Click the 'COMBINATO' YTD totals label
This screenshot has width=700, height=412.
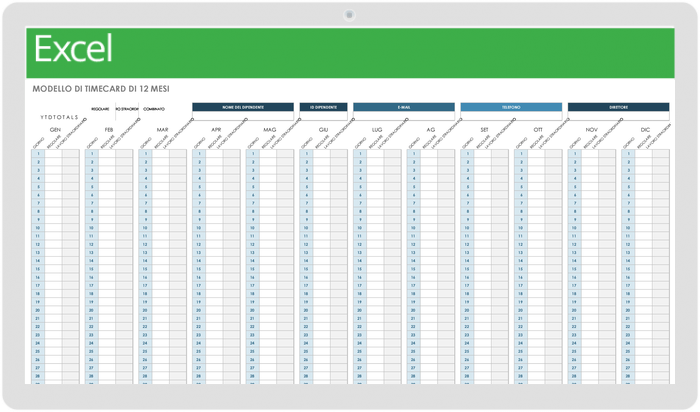(x=154, y=109)
